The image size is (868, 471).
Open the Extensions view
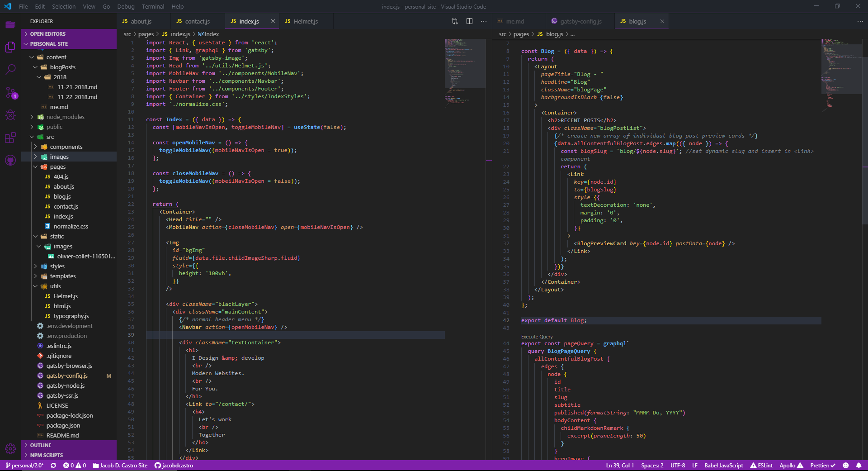click(10, 138)
